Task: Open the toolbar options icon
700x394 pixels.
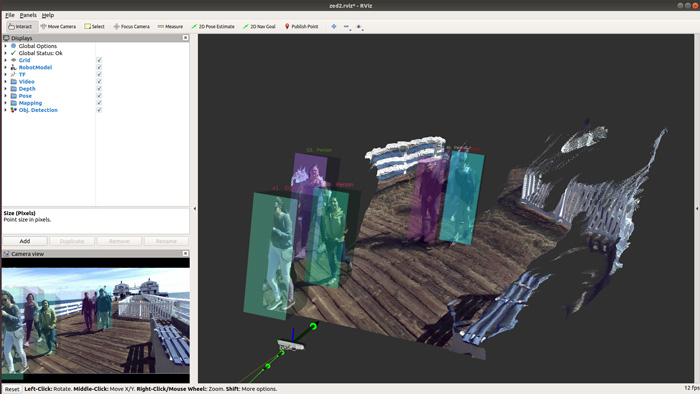Action: (359, 27)
